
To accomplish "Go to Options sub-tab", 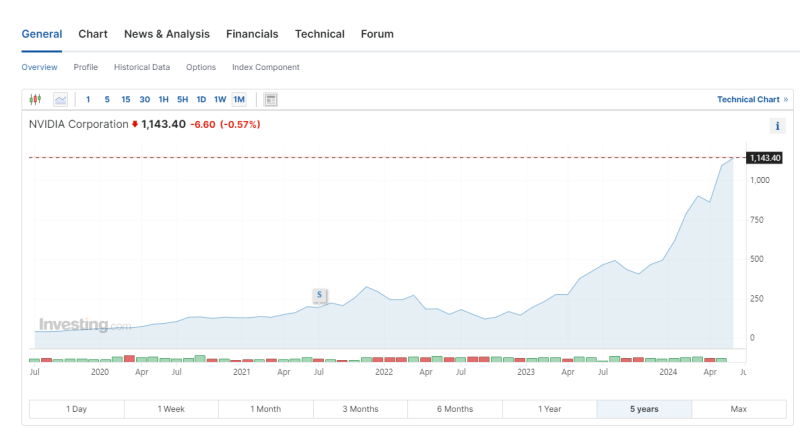I will pyautogui.click(x=201, y=67).
